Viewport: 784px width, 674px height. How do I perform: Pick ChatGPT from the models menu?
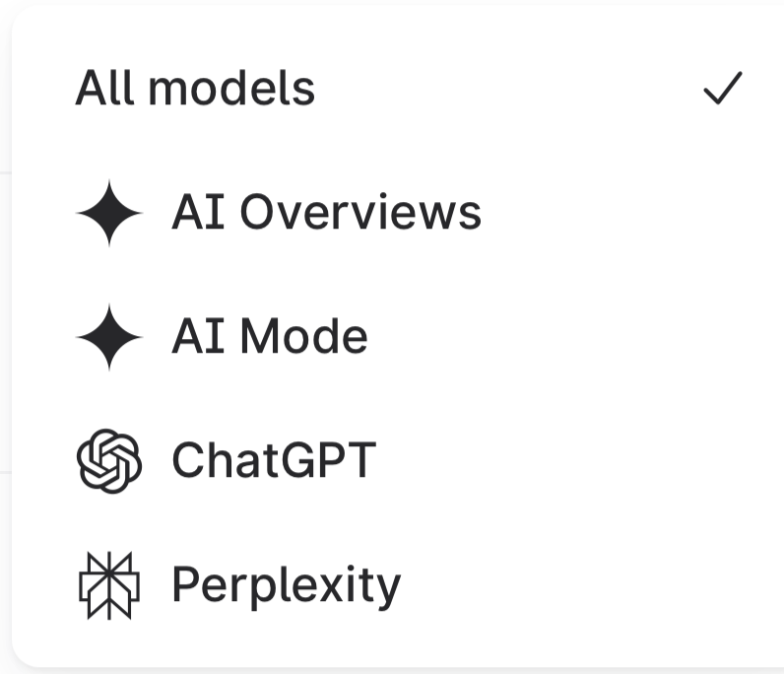click(x=274, y=461)
